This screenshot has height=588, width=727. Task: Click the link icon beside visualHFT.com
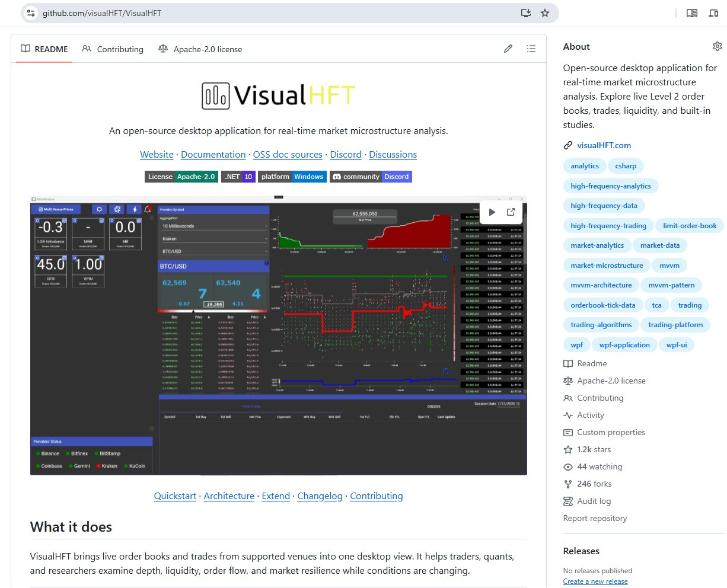tap(568, 145)
